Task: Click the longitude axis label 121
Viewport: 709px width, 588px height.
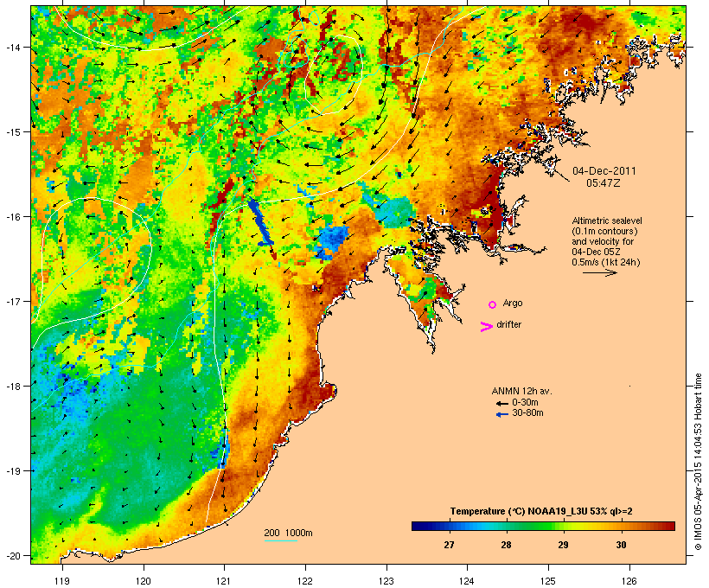Action: 224,581
